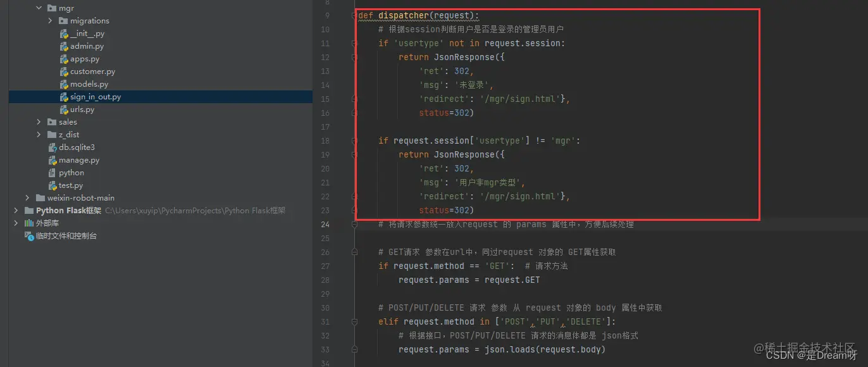868x367 pixels.
Task: Open models.py from the project tree
Action: click(x=89, y=84)
